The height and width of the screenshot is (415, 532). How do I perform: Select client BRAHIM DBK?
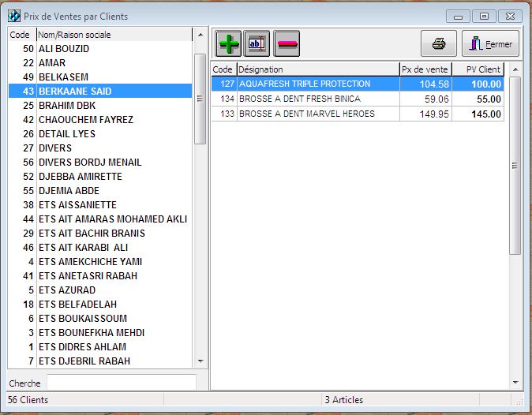click(100, 106)
